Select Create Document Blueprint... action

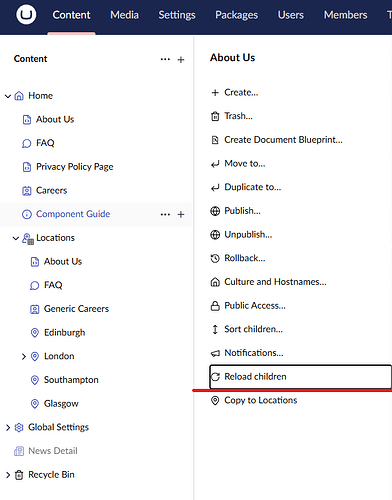(283, 140)
